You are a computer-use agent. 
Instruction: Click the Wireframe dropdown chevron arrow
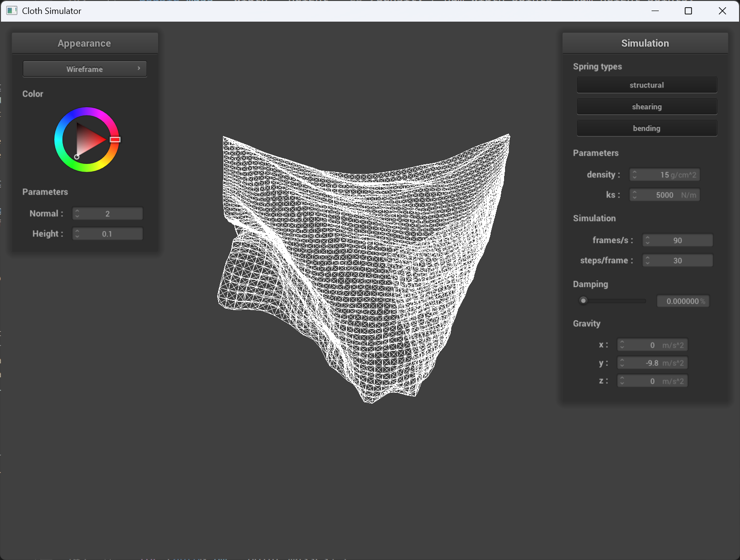coord(139,68)
